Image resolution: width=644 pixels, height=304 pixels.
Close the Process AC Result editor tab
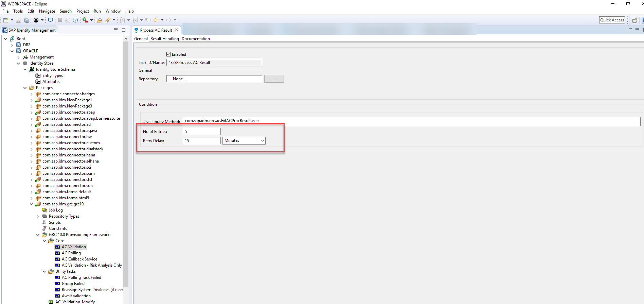coord(177,30)
